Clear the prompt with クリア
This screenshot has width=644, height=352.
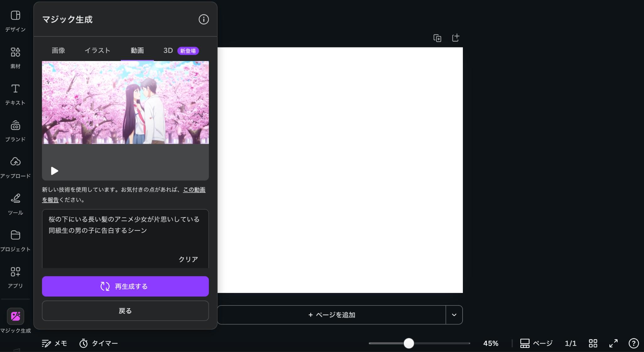[188, 259]
